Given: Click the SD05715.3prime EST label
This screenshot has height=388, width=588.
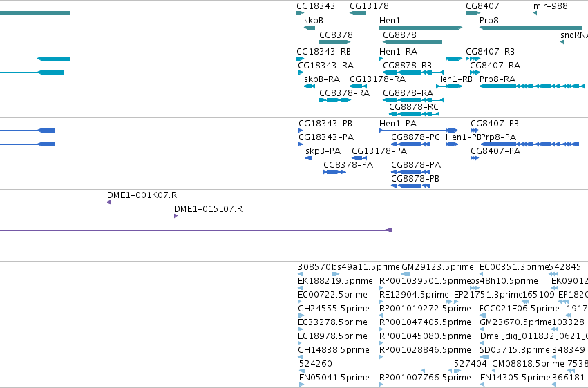Looking at the screenshot, I should point(515,350).
